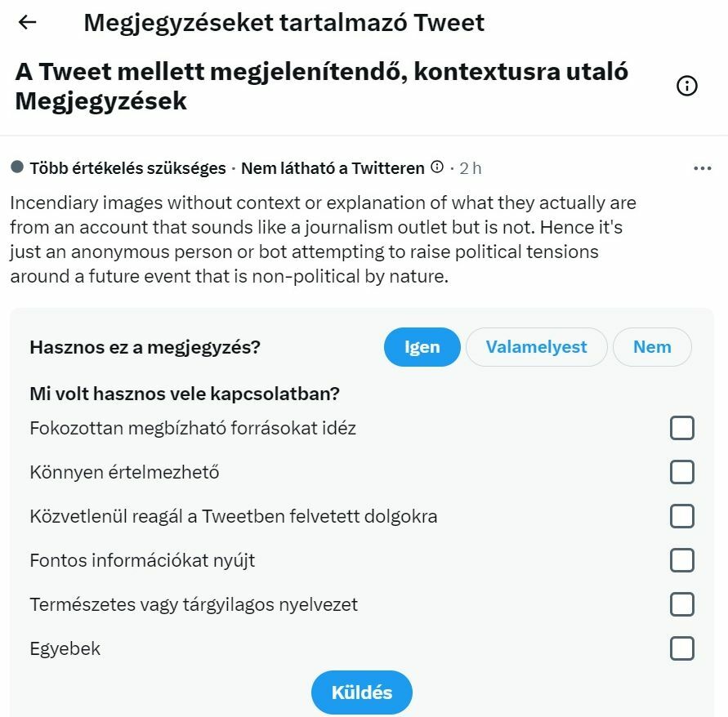The height and width of the screenshot is (717, 728).
Task: Open the info icon beside the Megjegyzések heading
Action: 686,86
